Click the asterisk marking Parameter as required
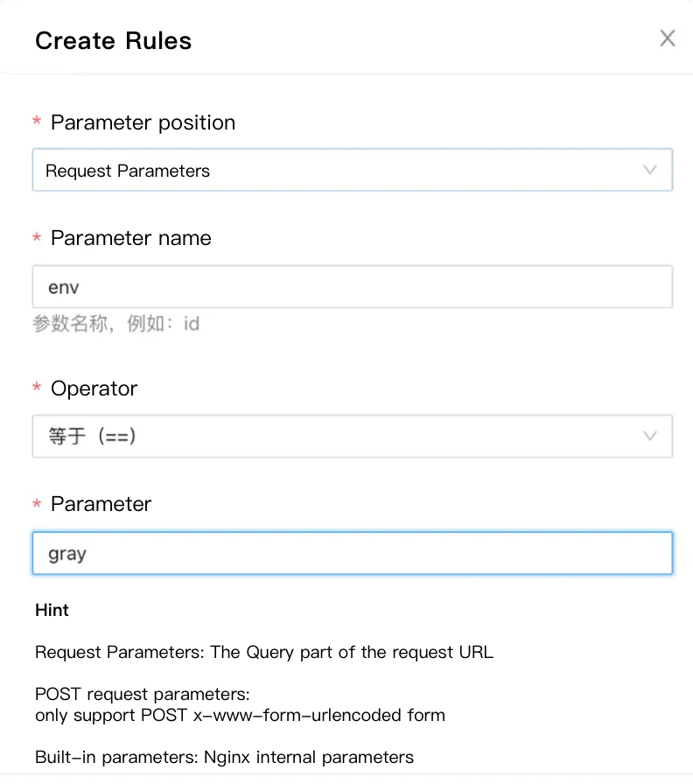 point(38,504)
